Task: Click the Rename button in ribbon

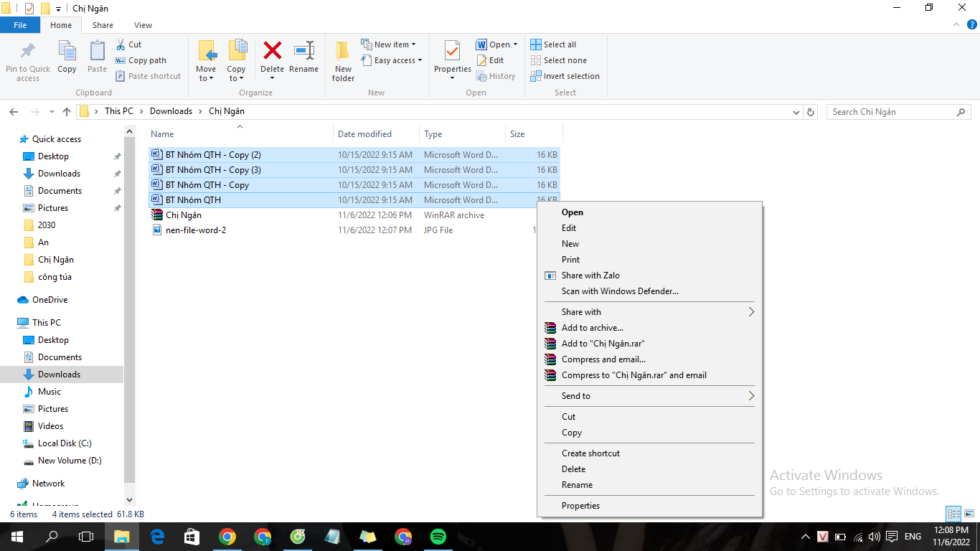Action: (x=303, y=57)
